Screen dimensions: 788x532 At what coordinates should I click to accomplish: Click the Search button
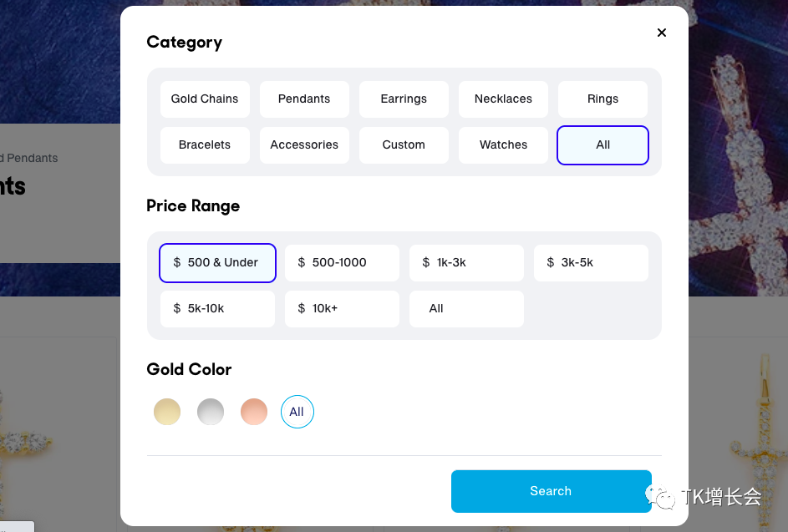click(551, 491)
